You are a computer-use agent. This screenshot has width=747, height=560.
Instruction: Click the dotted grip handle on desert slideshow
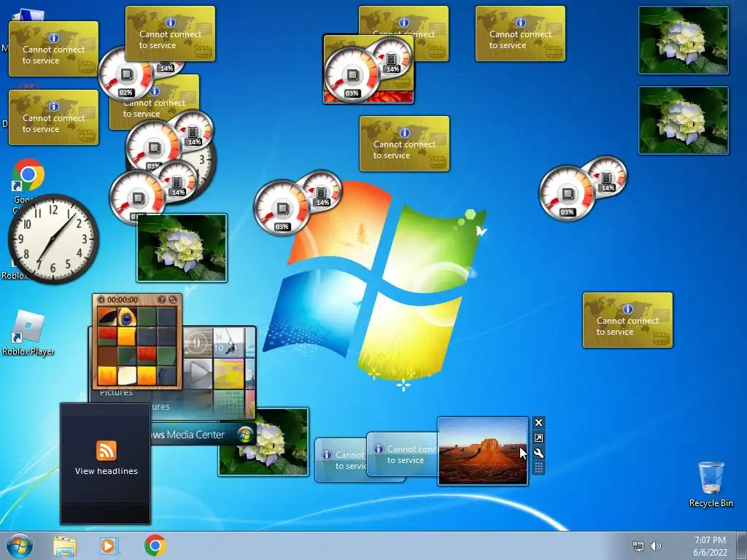pyautogui.click(x=539, y=468)
